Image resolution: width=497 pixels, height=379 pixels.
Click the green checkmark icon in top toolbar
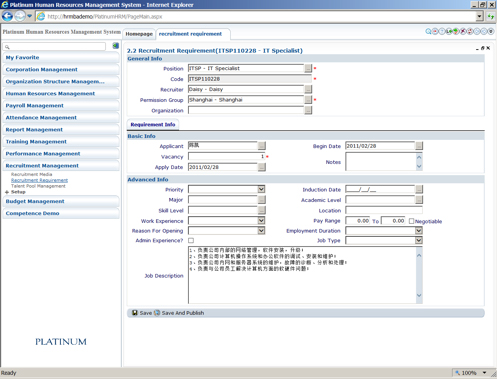tap(456, 32)
